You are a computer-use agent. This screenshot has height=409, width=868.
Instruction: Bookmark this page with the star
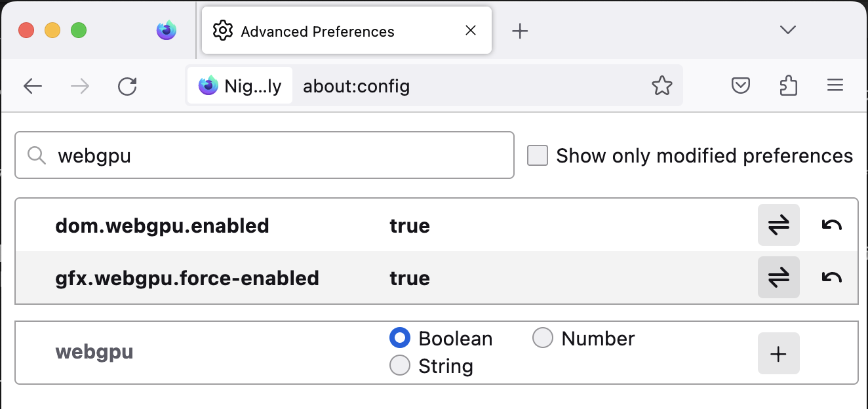pyautogui.click(x=662, y=85)
